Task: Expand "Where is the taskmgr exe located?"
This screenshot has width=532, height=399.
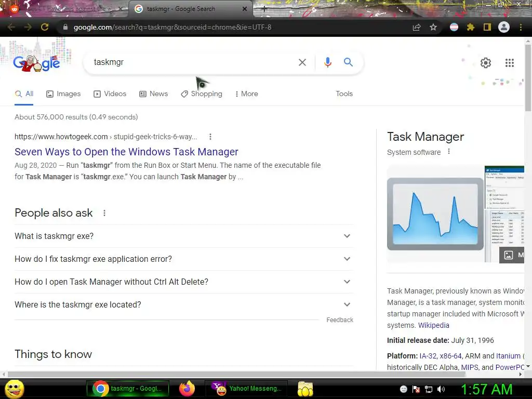Action: [x=184, y=304]
